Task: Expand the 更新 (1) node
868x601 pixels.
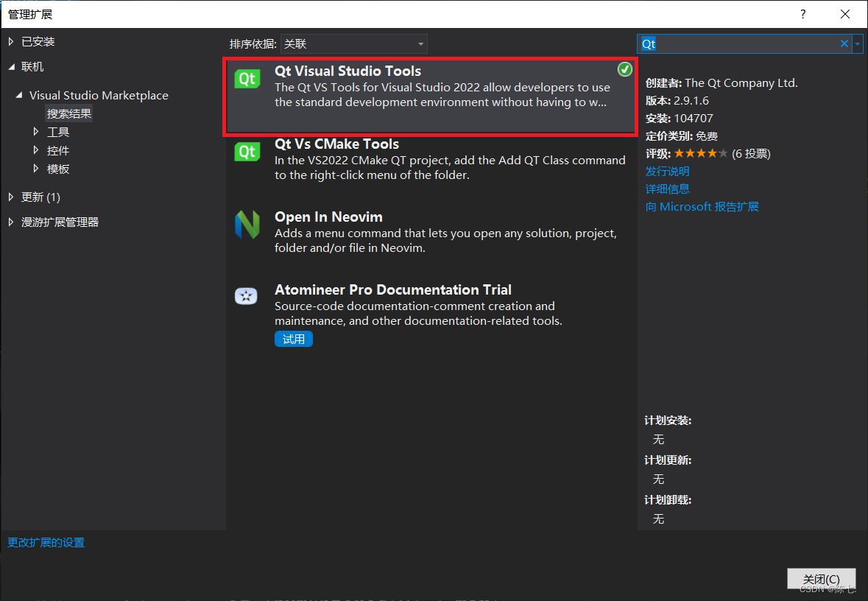Action: (11, 197)
